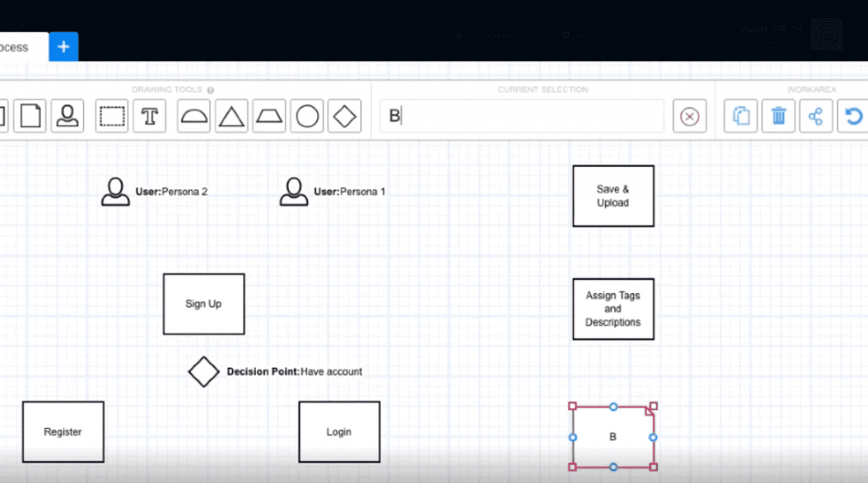Screen dimensions: 868x483
Task: Select the half-circle shape tool
Action: [x=194, y=116]
